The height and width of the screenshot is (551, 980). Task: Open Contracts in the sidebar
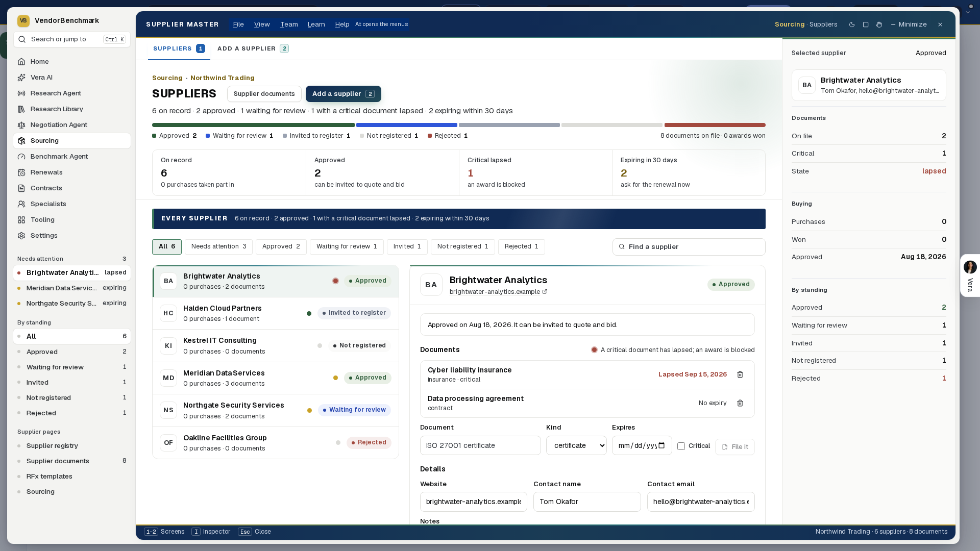pos(72,188)
